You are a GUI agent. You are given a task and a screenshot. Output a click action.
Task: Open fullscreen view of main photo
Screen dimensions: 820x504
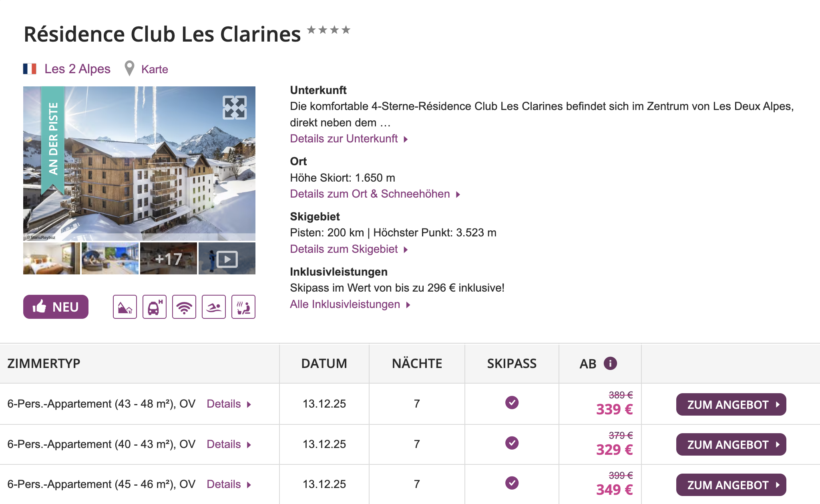click(235, 108)
